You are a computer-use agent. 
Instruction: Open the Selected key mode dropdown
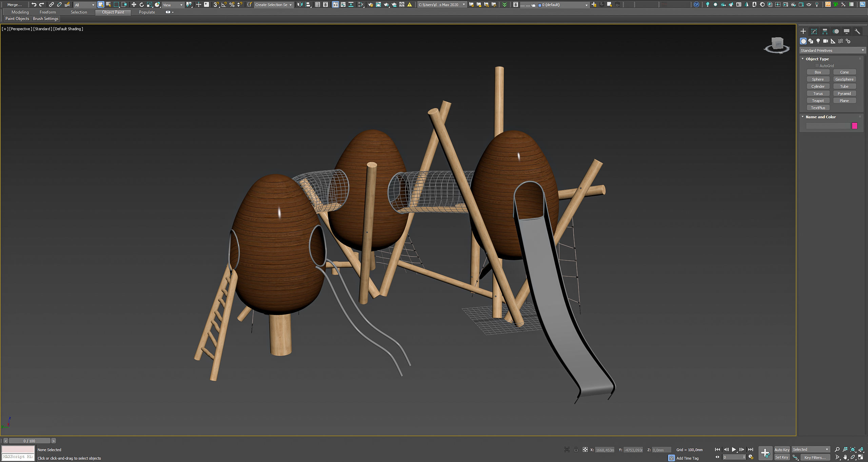click(x=811, y=449)
